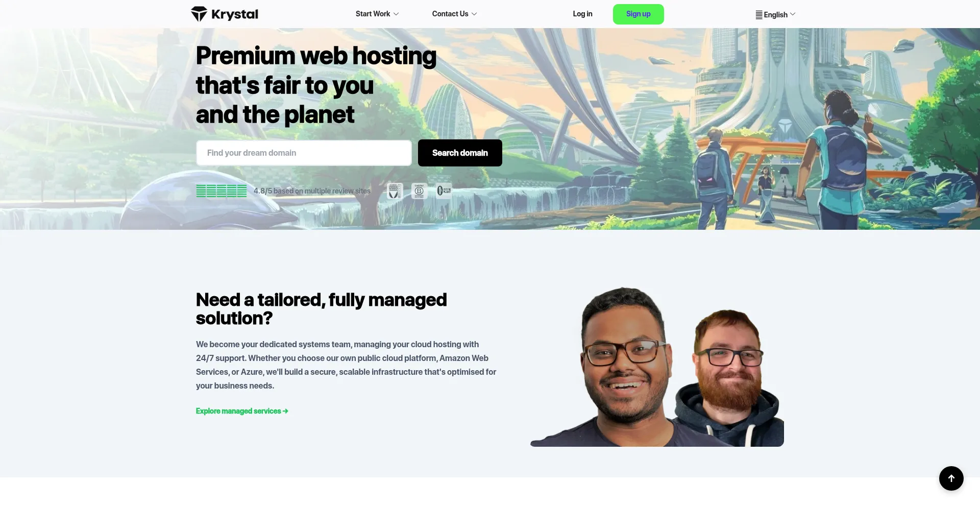Click the arrow after Explore managed services
980x507 pixels.
tap(285, 411)
